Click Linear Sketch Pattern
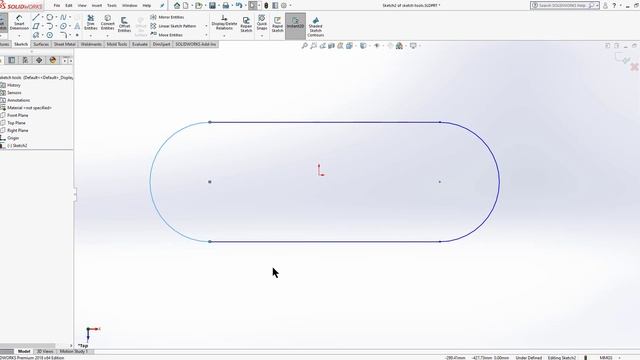 [x=173, y=26]
